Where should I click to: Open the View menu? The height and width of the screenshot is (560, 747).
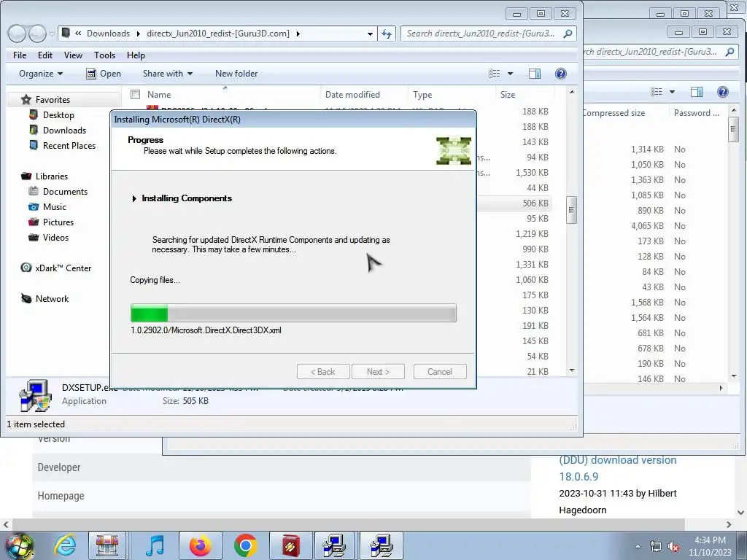click(x=73, y=55)
